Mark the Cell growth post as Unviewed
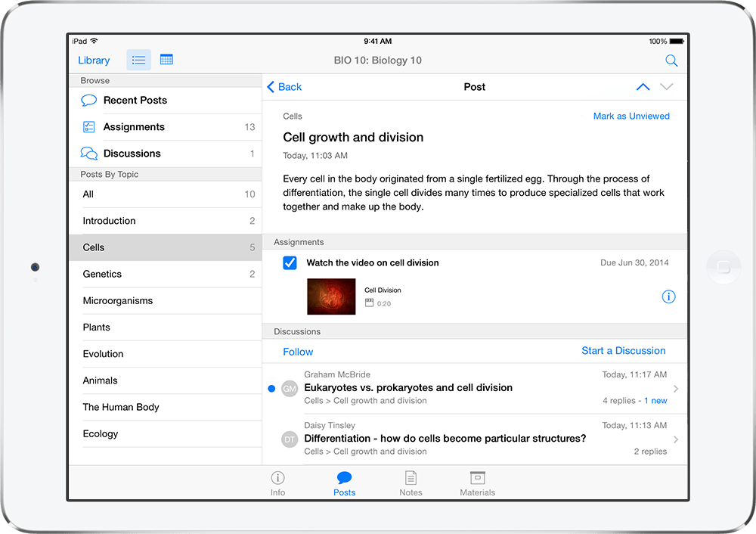 tap(631, 116)
